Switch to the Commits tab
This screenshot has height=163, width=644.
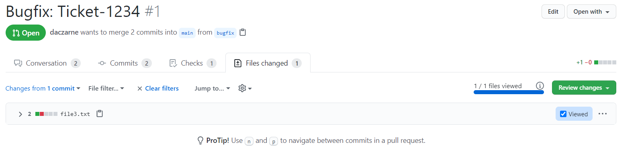pos(124,63)
